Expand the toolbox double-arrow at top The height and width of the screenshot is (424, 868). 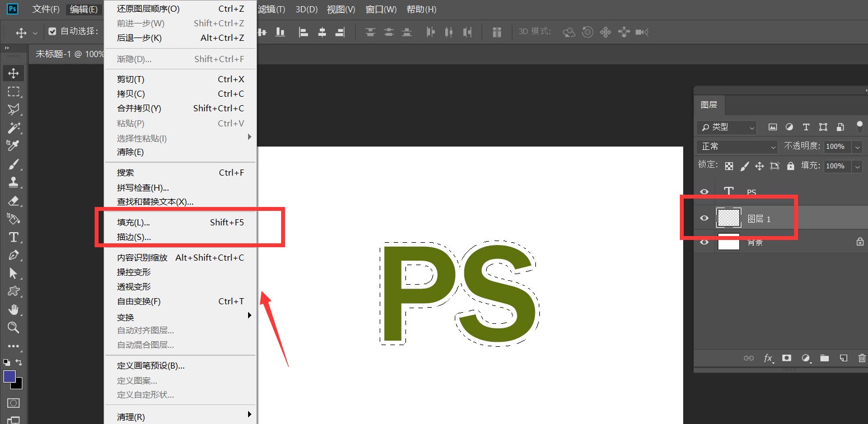pyautogui.click(x=7, y=49)
